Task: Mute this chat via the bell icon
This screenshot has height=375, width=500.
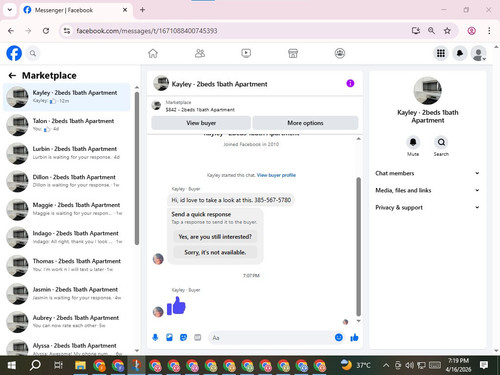Action: coord(413,142)
